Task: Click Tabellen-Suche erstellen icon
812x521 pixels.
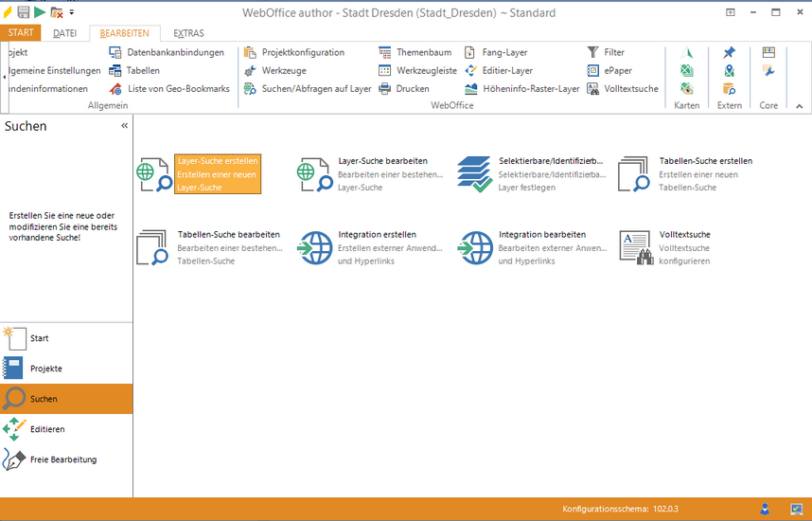Action: click(634, 174)
